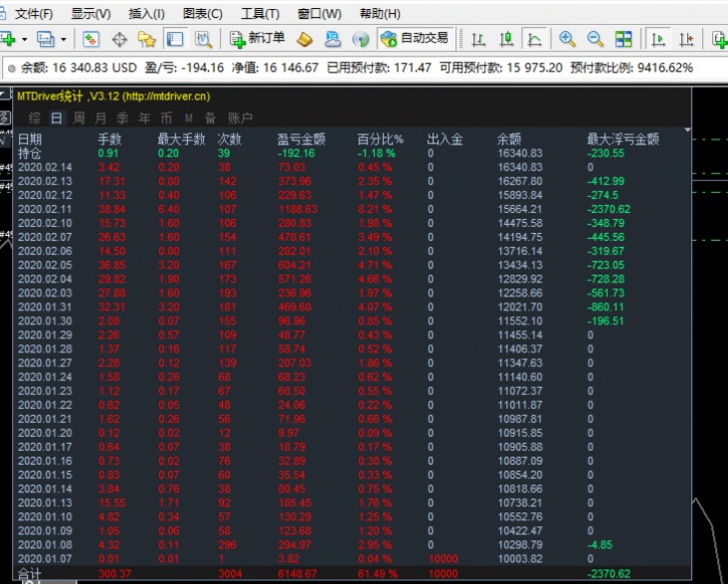Click the zoom in magnifier icon
Screen dimensions: 728x584
point(567,39)
